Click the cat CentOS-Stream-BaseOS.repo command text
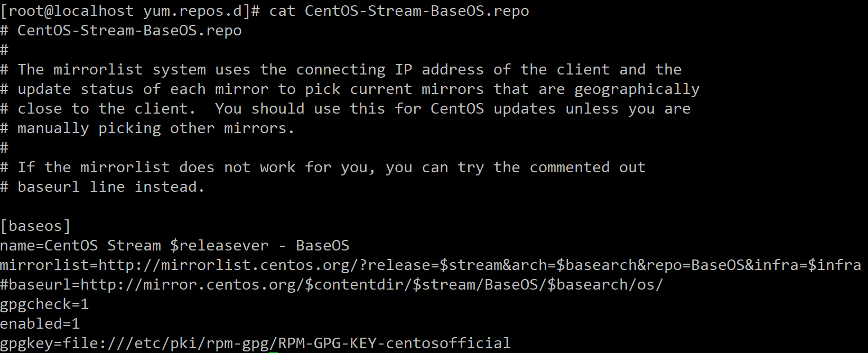The image size is (868, 353). (399, 11)
